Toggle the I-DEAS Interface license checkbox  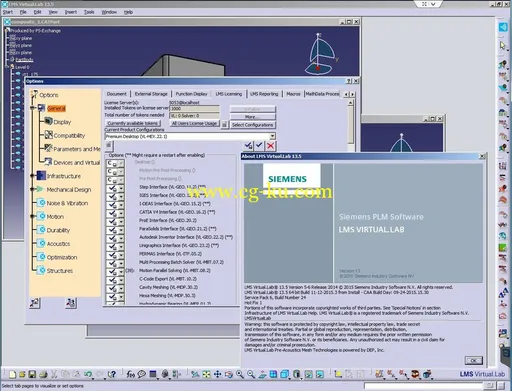(112, 204)
